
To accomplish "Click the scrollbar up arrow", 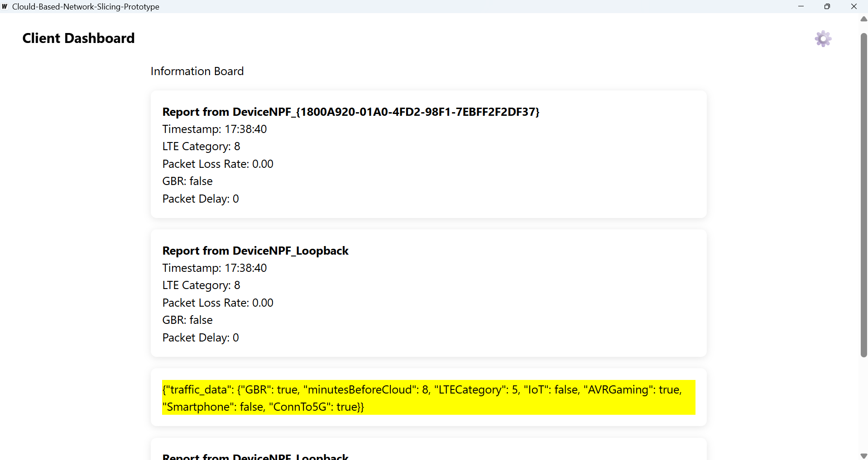I will 863,19.
